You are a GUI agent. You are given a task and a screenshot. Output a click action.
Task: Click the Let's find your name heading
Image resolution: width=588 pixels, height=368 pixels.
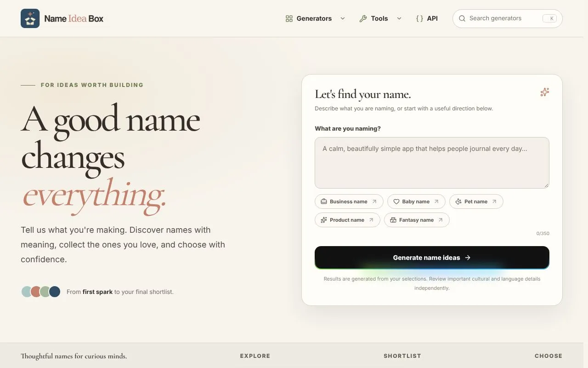(x=363, y=94)
